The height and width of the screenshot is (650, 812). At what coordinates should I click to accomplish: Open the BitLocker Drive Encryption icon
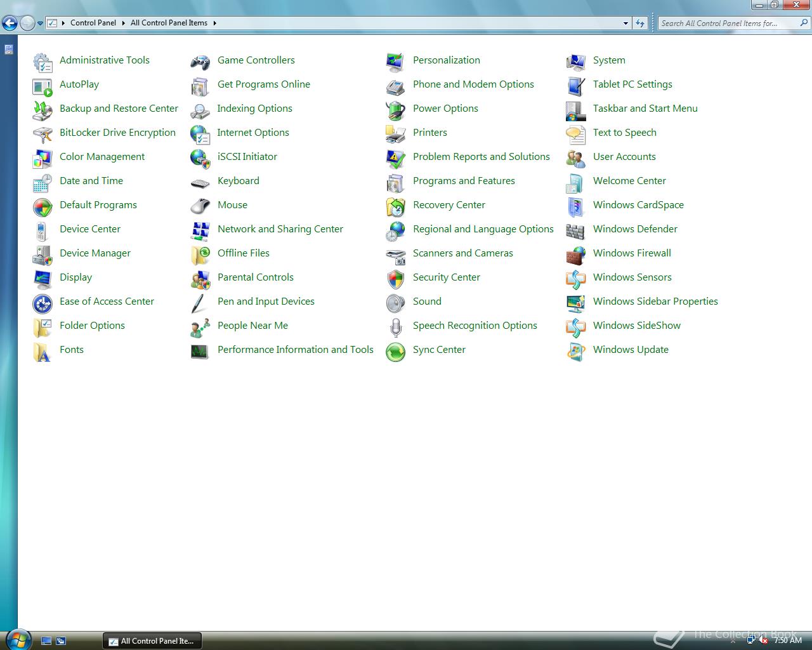coord(43,135)
